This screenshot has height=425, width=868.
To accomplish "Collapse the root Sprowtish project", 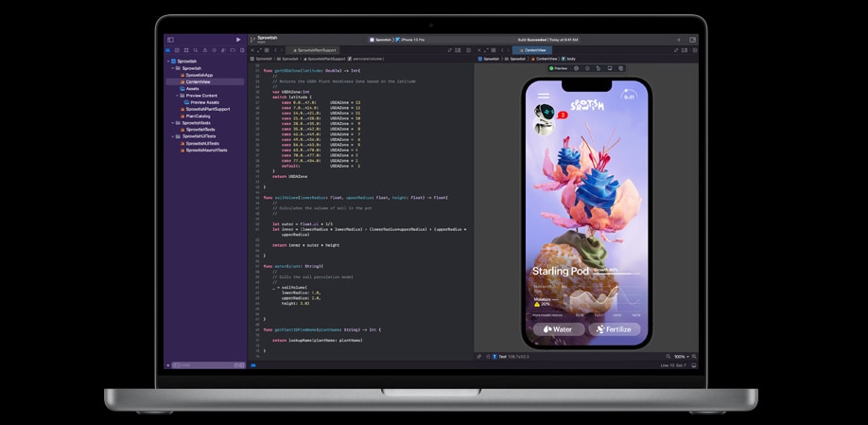I will pyautogui.click(x=168, y=61).
